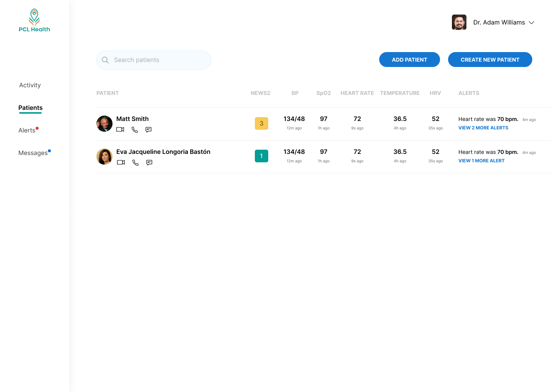Click CREATE NEW PATIENT
Image resolution: width=551 pixels, height=392 pixels.
(x=490, y=59)
